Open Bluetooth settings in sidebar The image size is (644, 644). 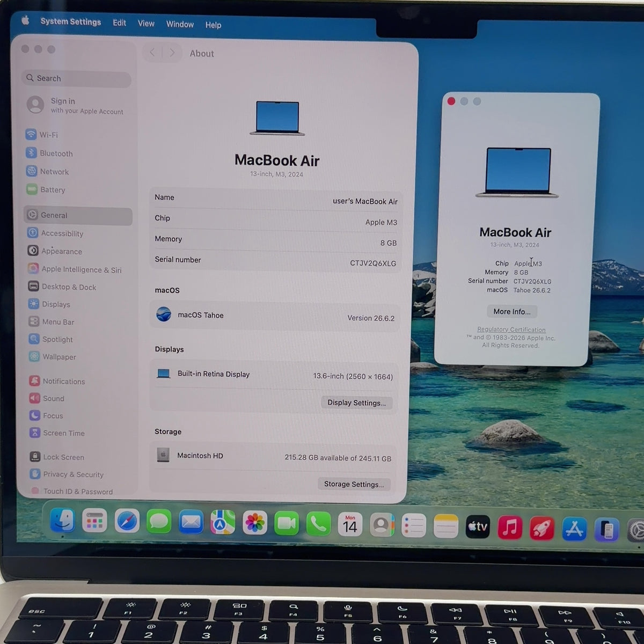(49, 153)
